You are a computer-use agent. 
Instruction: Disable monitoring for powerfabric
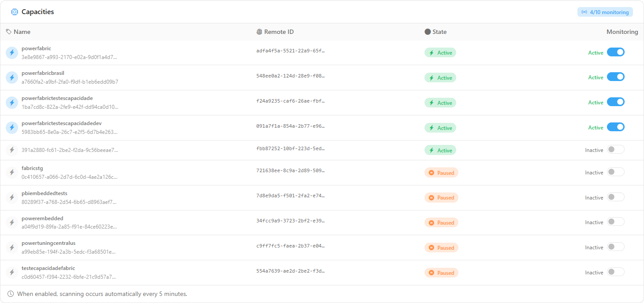(x=616, y=52)
